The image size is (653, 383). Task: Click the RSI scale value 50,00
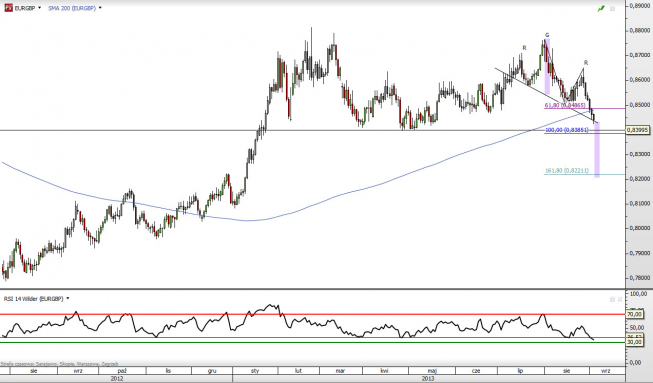(x=636, y=328)
